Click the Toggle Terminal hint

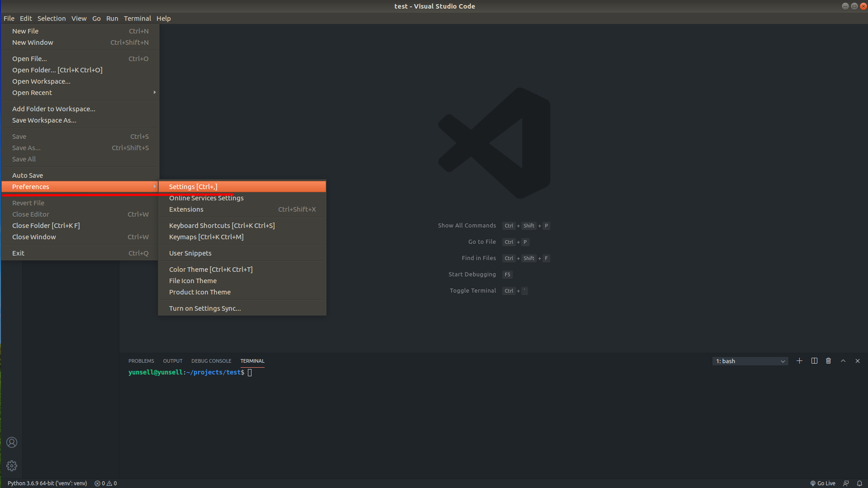point(489,291)
